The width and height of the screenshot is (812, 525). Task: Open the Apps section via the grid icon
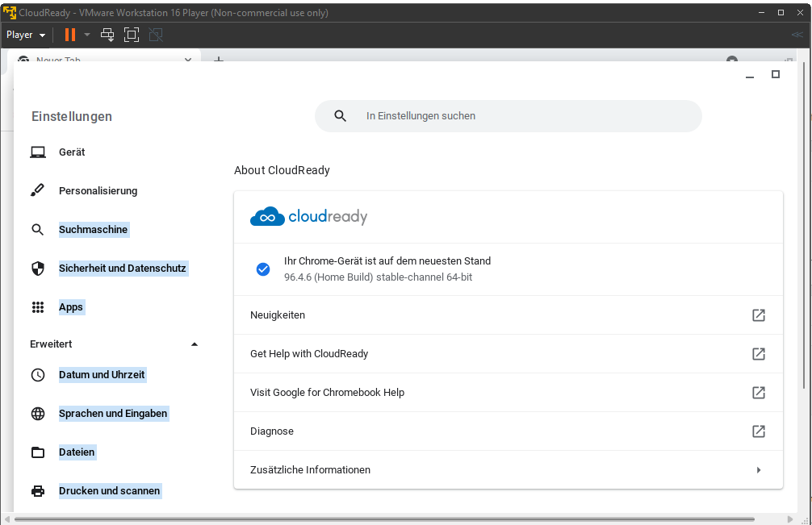point(38,307)
